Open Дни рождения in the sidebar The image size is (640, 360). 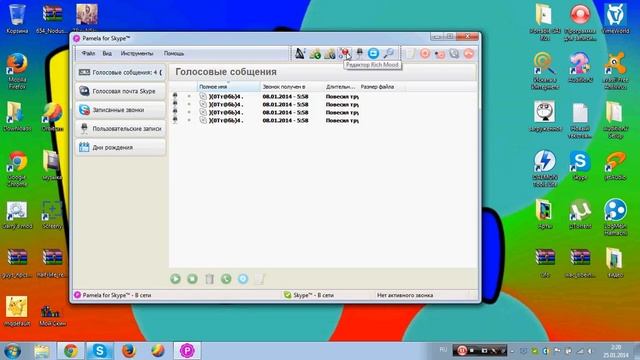coord(120,147)
